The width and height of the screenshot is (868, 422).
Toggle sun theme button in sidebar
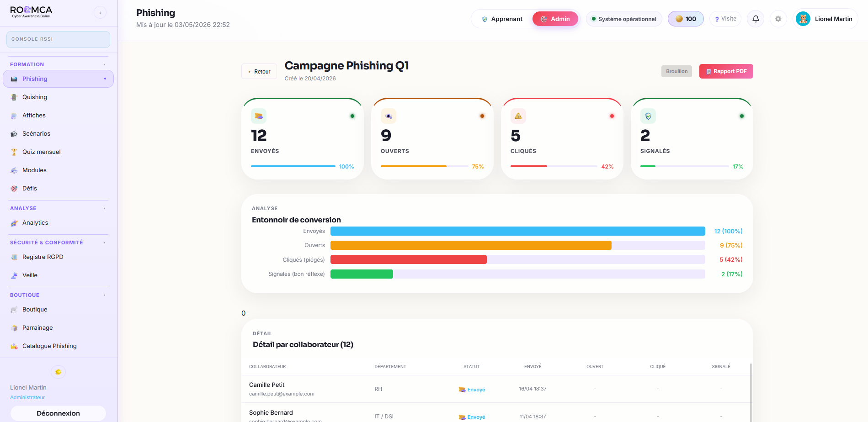(x=58, y=372)
